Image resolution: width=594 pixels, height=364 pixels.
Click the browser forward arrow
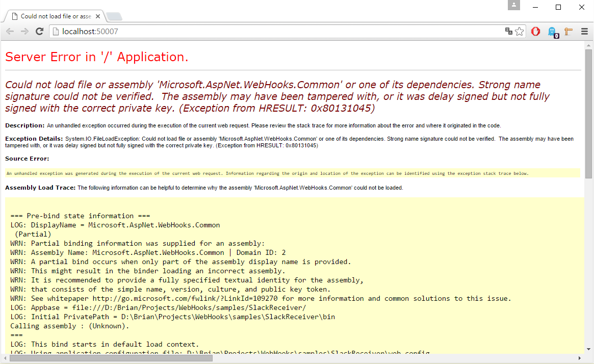[x=24, y=32]
